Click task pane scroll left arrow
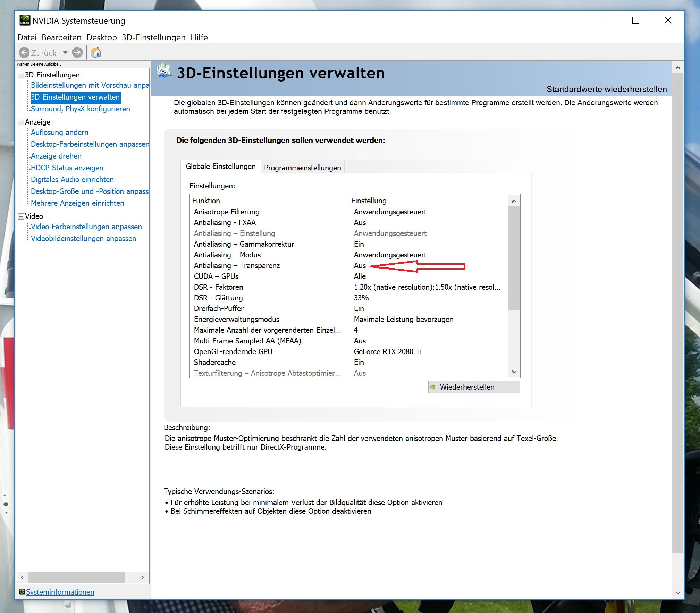 pos(23,577)
